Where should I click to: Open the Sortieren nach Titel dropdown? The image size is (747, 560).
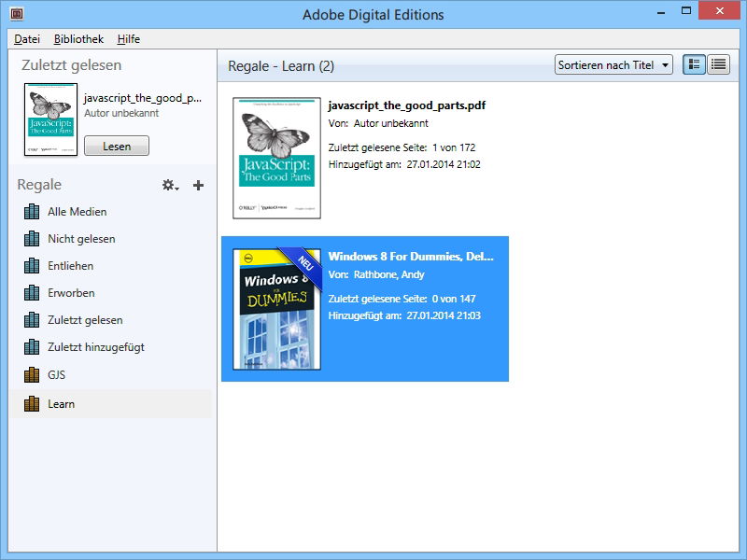pyautogui.click(x=613, y=64)
